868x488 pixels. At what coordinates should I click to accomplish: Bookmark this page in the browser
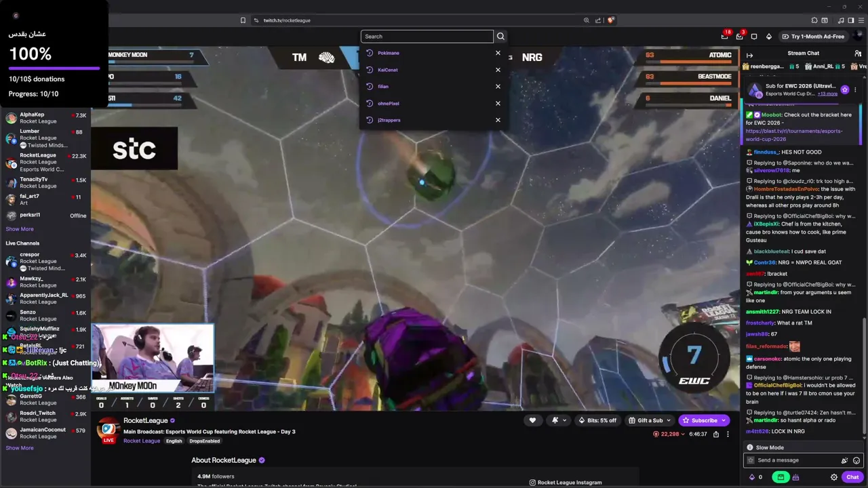(x=243, y=20)
